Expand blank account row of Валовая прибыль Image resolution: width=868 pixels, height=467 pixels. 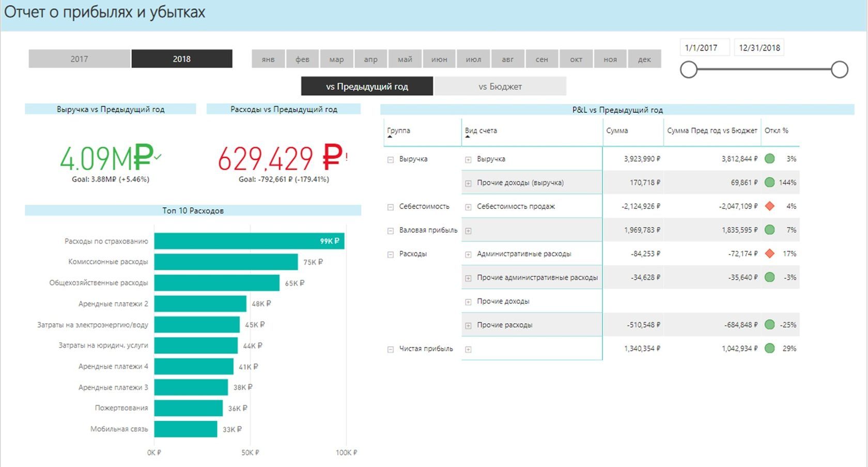[468, 231]
